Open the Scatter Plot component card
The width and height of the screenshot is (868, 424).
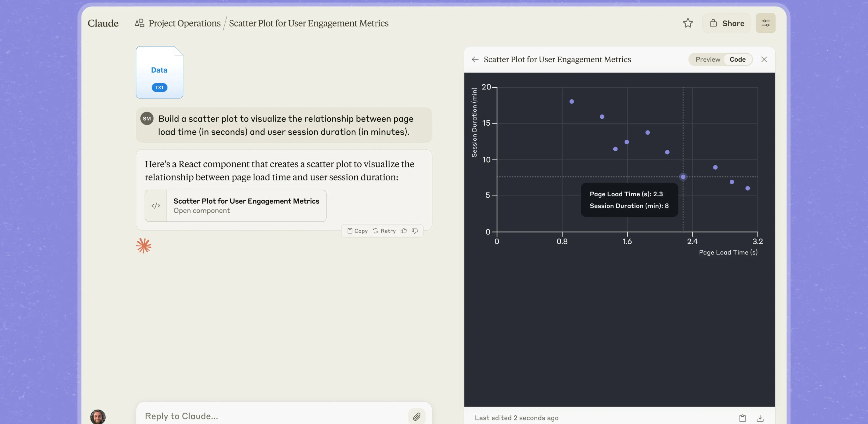pos(235,205)
